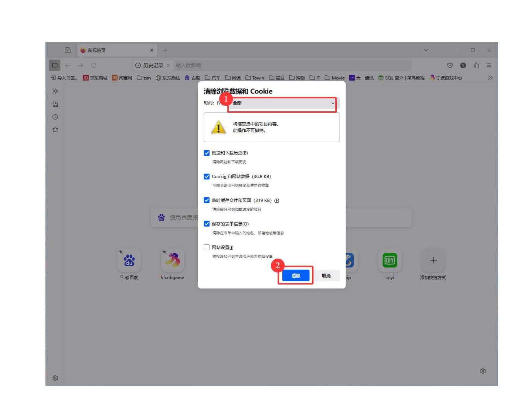
Task: Focus the 使用百度搜索 search box
Action: click(281, 217)
